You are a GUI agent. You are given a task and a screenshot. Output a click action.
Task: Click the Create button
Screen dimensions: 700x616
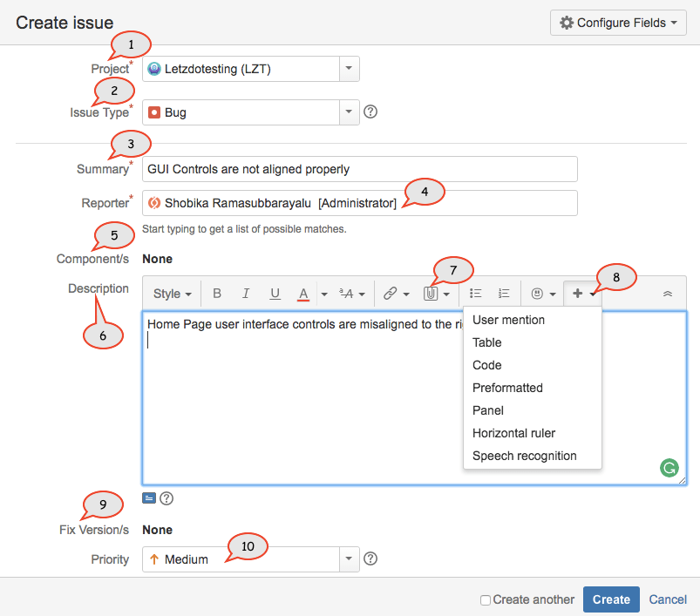(610, 599)
